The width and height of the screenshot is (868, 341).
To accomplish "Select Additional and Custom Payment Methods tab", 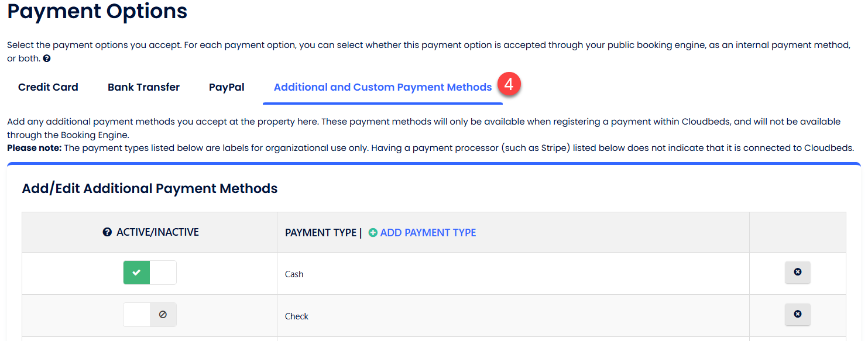I will pos(383,87).
